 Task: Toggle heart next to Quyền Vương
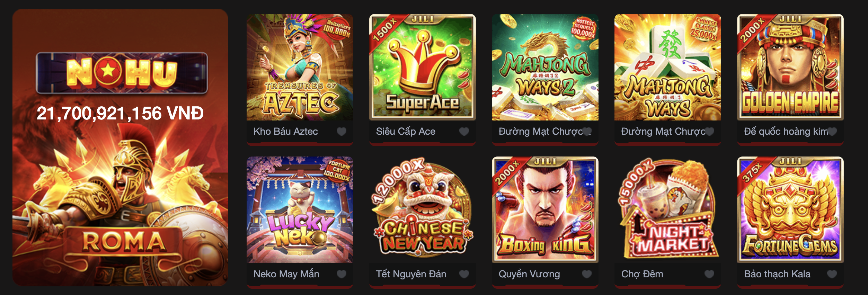[x=587, y=274]
